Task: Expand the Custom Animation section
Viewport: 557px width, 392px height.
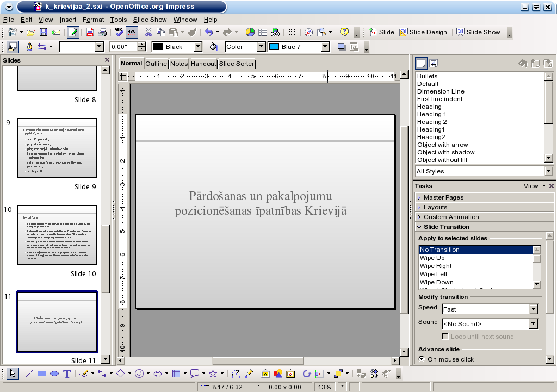Action: [x=484, y=217]
